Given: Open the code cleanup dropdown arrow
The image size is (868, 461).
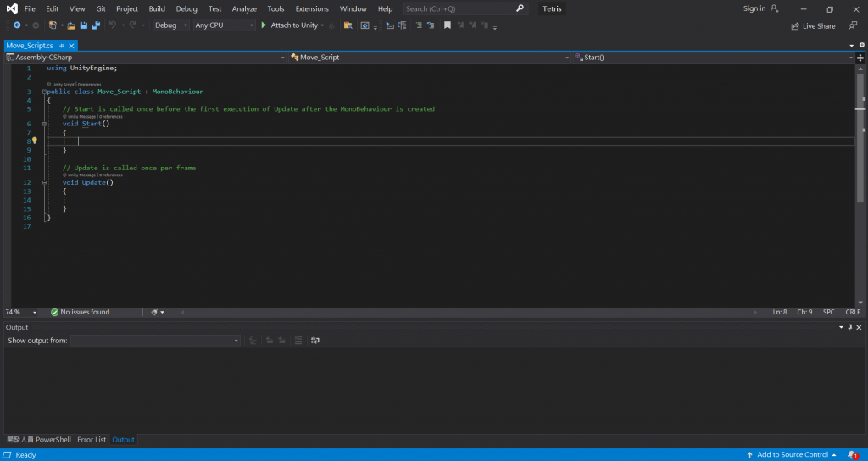Looking at the screenshot, I should (162, 313).
